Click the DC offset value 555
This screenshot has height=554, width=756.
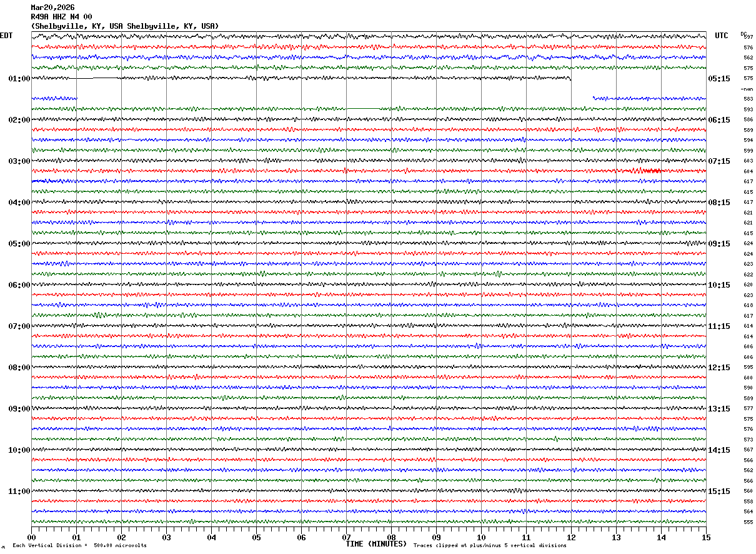tap(748, 522)
